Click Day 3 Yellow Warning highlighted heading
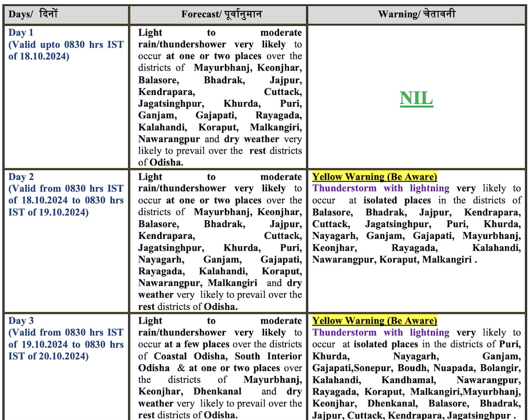Screen dimensions: 530x420 [375, 321]
